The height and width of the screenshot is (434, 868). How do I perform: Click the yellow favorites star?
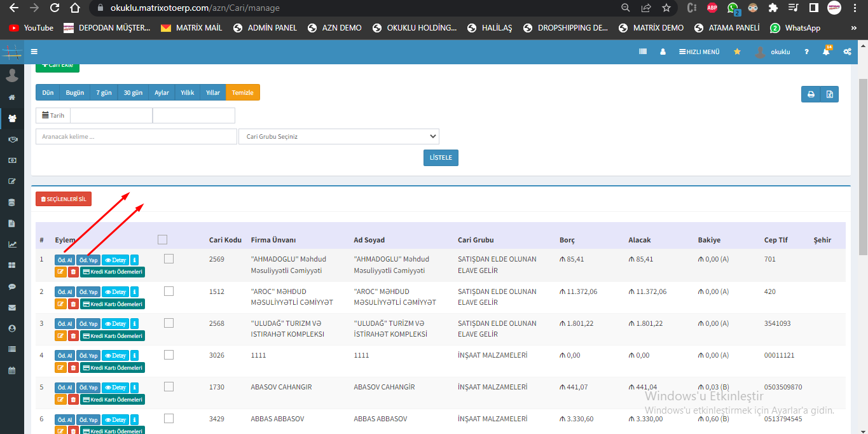[x=737, y=52]
